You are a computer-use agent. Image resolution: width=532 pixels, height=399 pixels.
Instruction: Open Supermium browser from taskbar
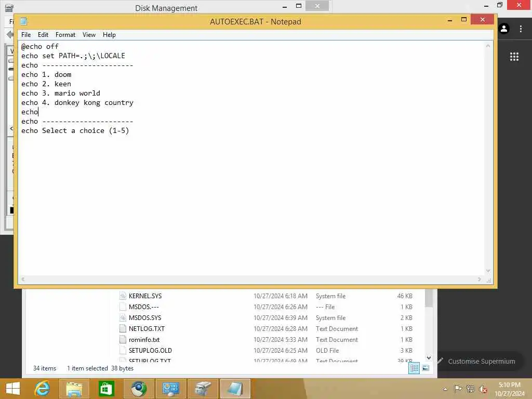(x=138, y=389)
